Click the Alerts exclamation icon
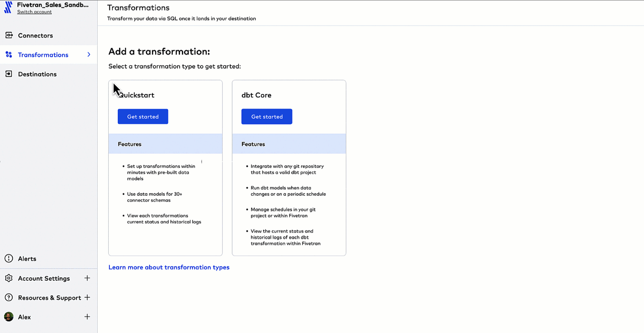This screenshot has width=644, height=333. tap(9, 258)
